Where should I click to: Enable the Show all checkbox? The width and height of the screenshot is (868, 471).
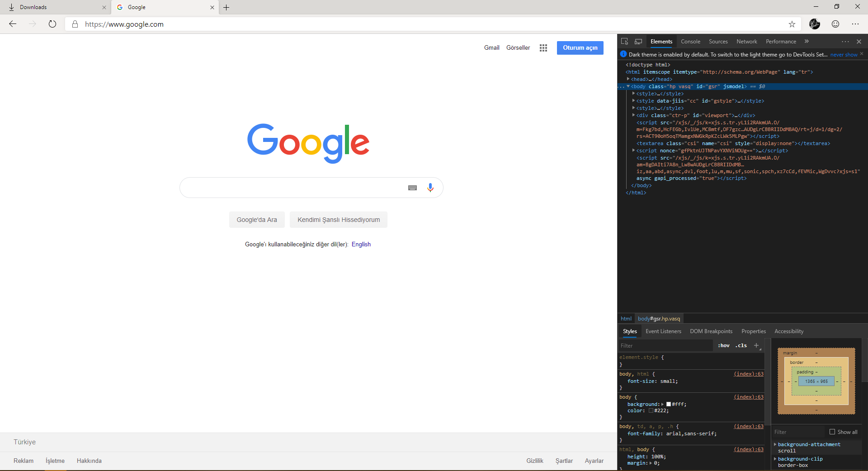point(832,432)
